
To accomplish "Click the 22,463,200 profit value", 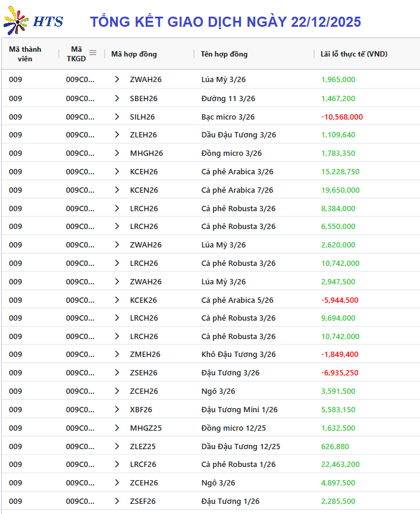I will click(x=340, y=464).
